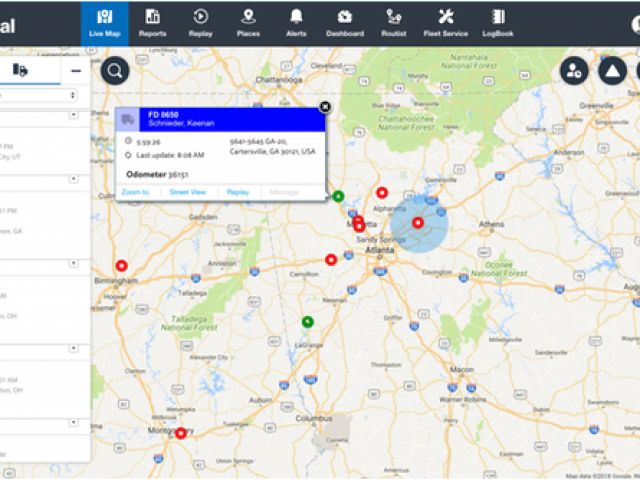Screen dimensions: 640x480
Task: Open Fleet Service from the navigation bar
Action: click(445, 22)
